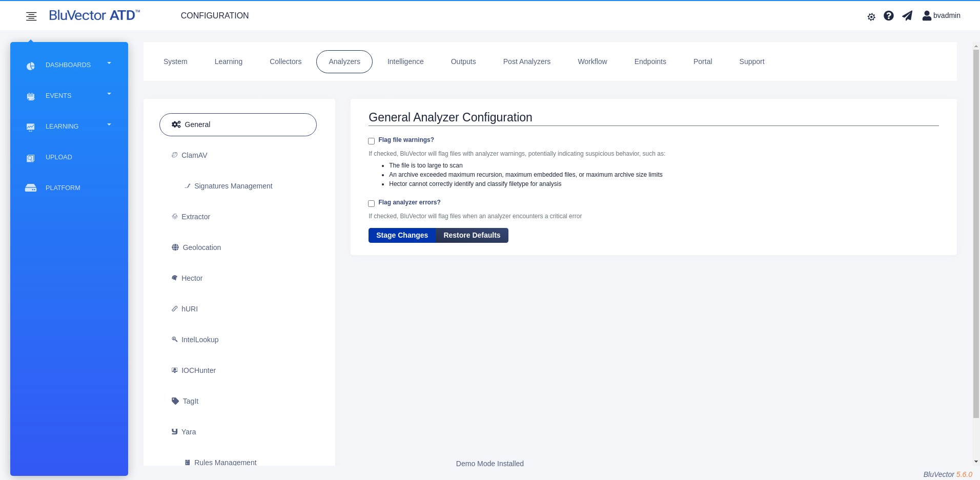The height and width of the screenshot is (480, 980).
Task: Click the Learning sidebar icon
Action: (x=31, y=127)
